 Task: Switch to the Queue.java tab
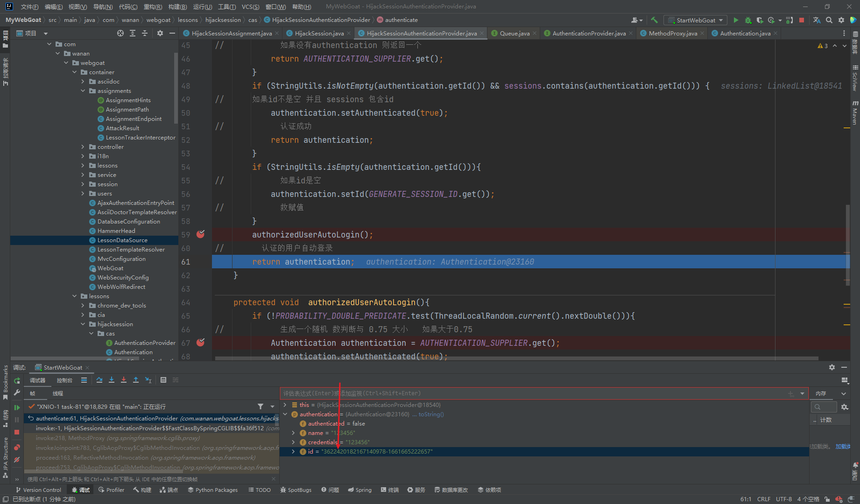[514, 33]
